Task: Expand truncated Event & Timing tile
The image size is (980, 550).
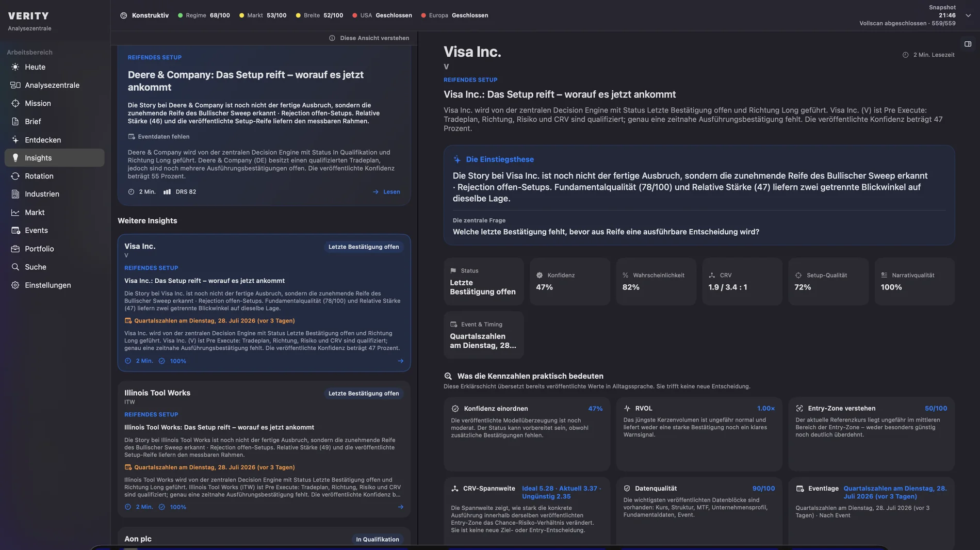Action: click(484, 335)
